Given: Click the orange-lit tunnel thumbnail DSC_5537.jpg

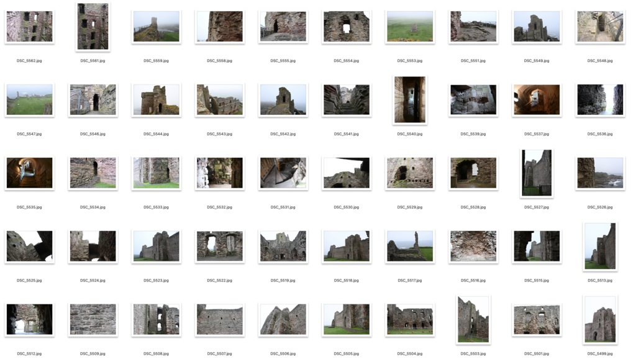Looking at the screenshot, I should click(537, 99).
